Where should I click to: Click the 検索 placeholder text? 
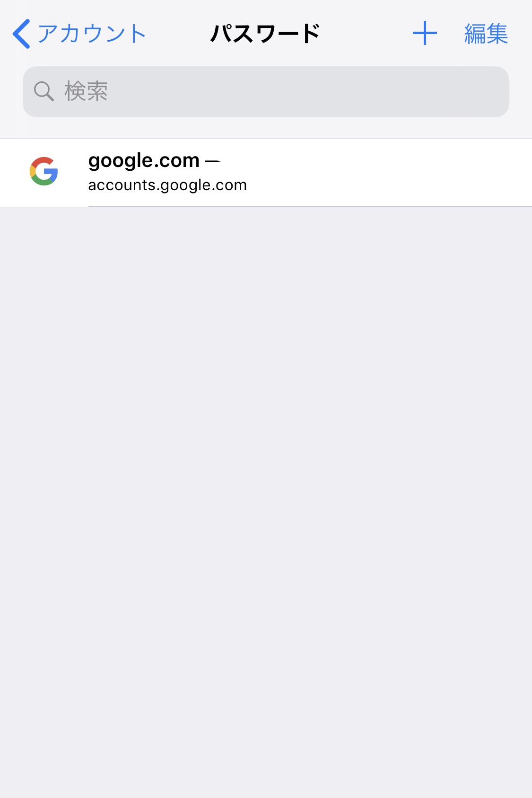point(86,91)
